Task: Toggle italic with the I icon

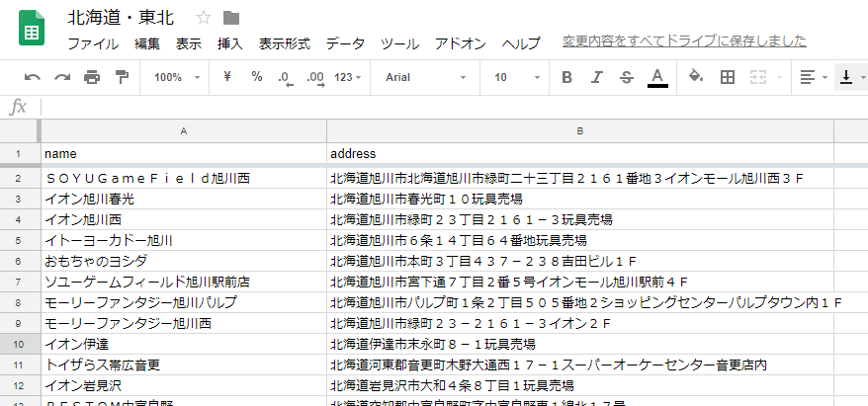Action: coord(596,77)
